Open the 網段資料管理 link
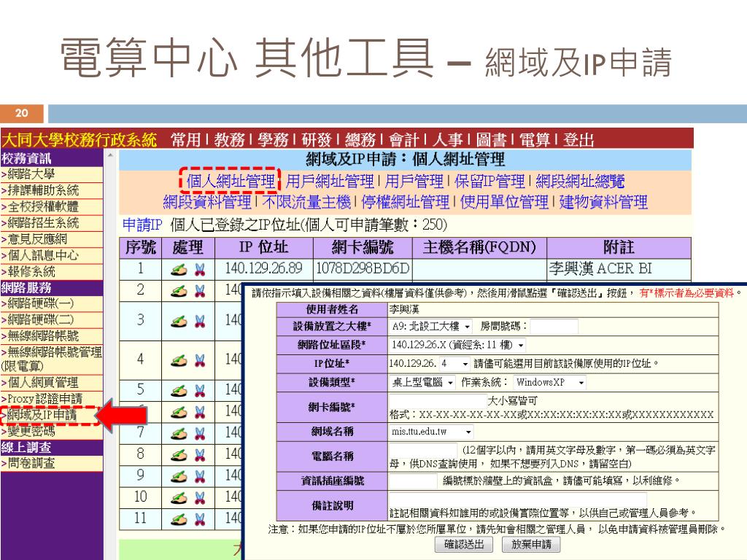 pos(206,202)
